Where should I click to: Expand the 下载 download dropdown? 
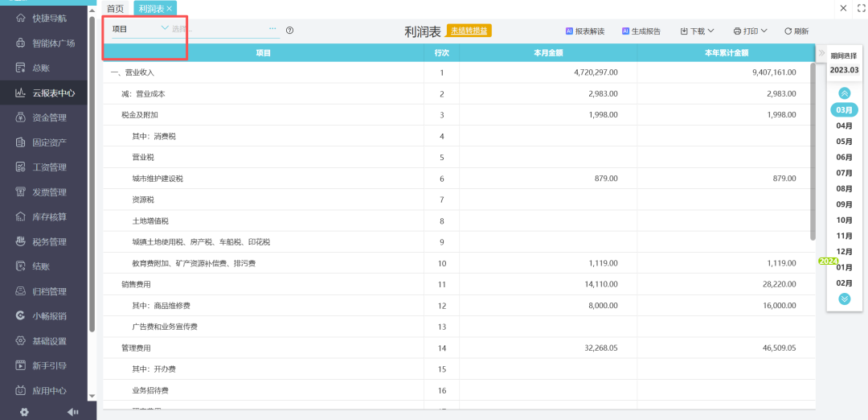pos(697,31)
